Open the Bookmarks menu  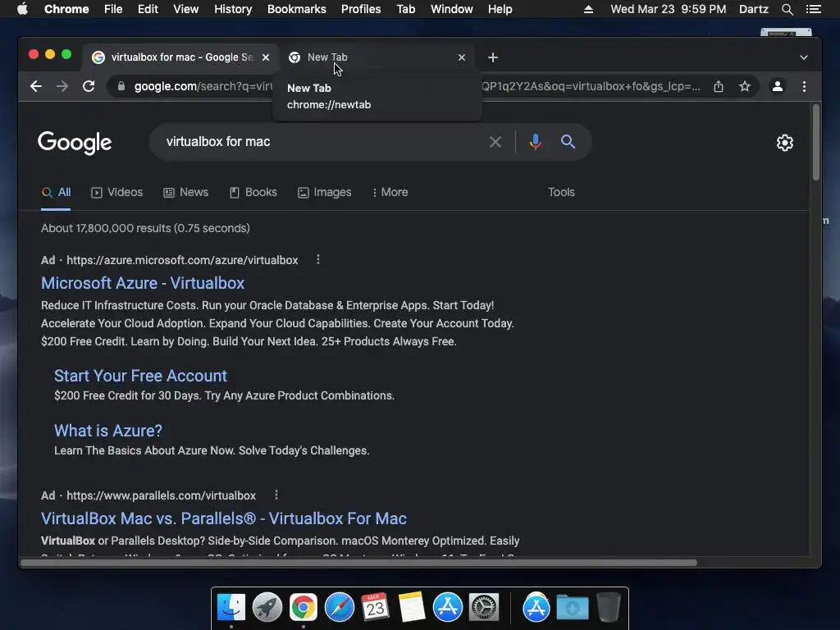pyautogui.click(x=297, y=9)
